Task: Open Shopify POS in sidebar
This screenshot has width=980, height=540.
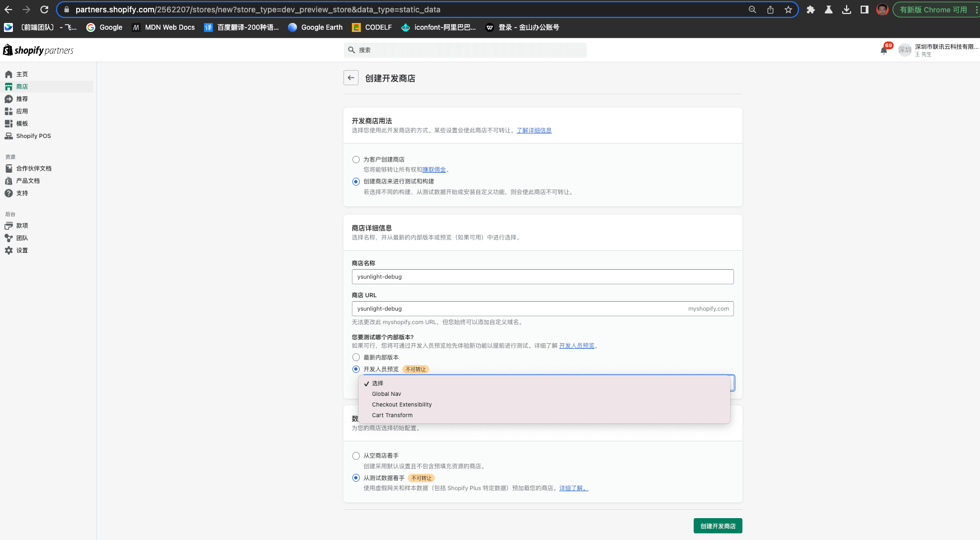Action: [33, 136]
